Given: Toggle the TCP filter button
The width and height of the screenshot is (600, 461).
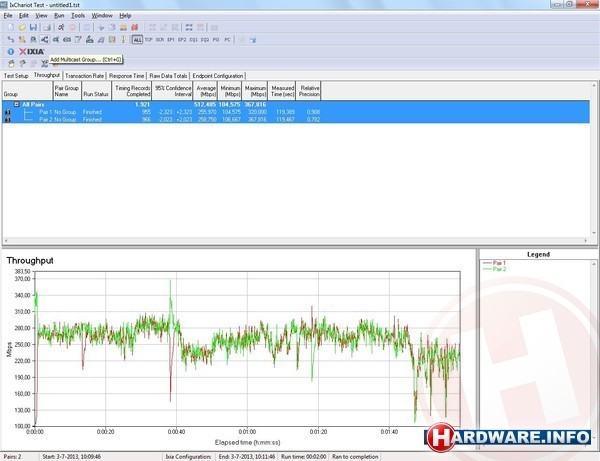Looking at the screenshot, I should click(x=148, y=39).
